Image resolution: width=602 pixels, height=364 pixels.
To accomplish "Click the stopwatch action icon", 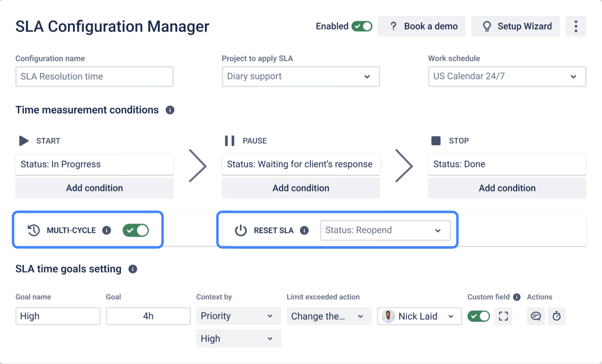I will coord(557,316).
